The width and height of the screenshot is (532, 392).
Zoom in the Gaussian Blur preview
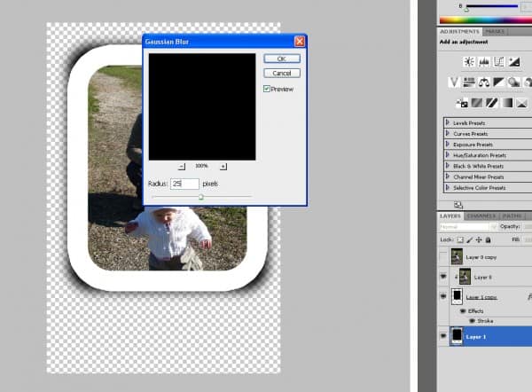223,166
